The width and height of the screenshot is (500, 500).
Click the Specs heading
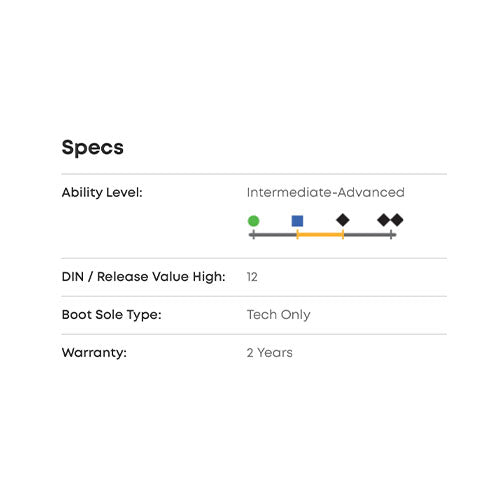coord(93,148)
